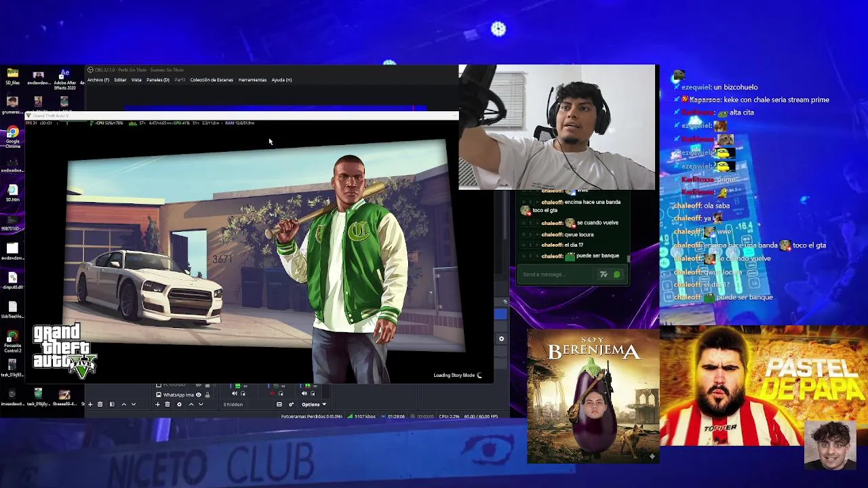Expand the mixer Options dropdown

tap(314, 405)
